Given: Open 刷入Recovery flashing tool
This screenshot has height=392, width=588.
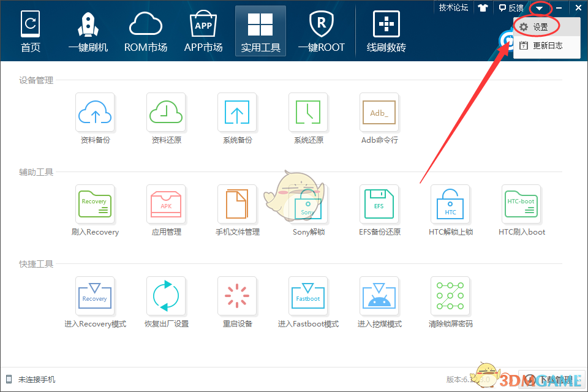Looking at the screenshot, I should tap(95, 205).
